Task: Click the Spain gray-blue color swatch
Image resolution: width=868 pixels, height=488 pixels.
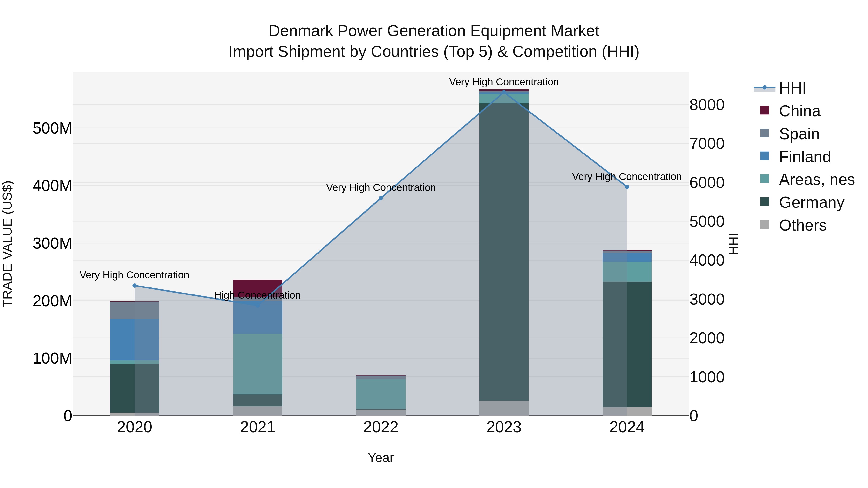Action: click(x=765, y=133)
